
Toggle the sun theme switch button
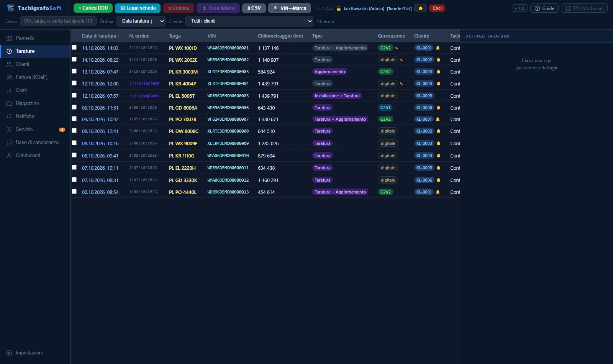(x=421, y=8)
